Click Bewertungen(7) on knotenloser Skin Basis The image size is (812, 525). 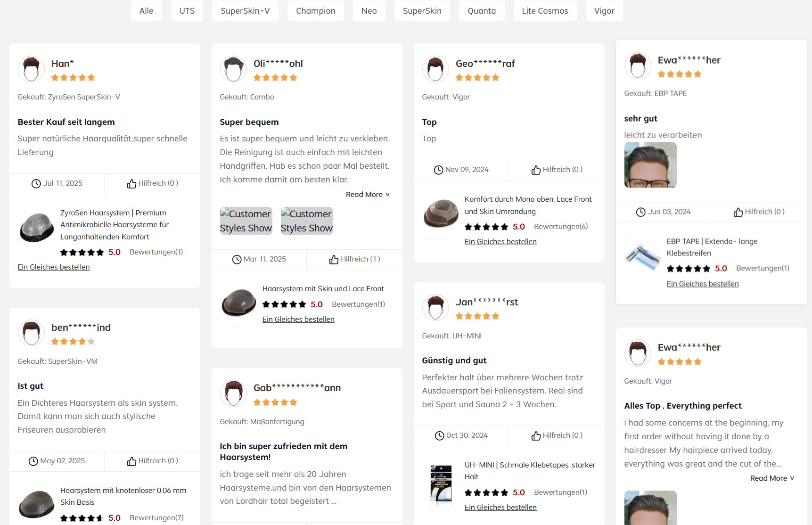point(156,518)
